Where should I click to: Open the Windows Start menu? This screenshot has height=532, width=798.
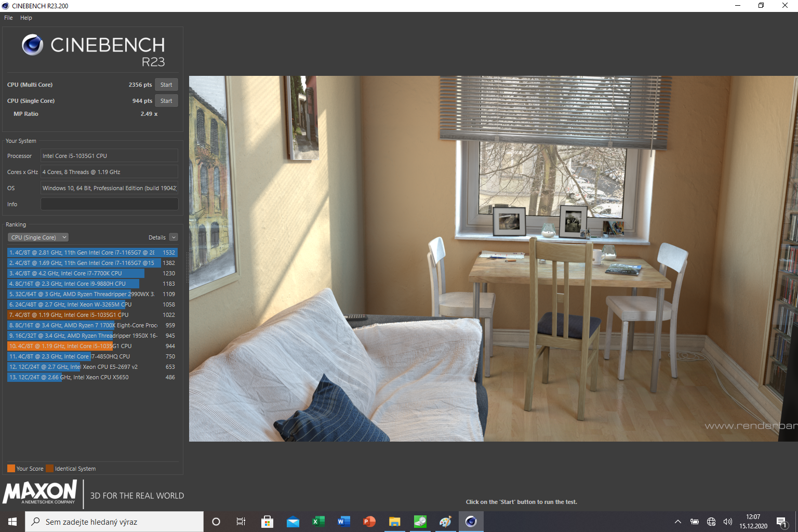click(x=12, y=522)
